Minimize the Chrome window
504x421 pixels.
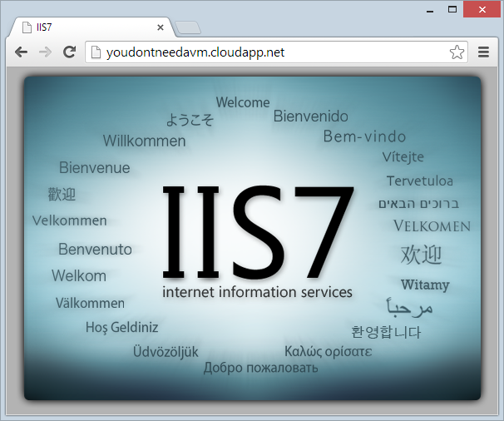pyautogui.click(x=430, y=10)
